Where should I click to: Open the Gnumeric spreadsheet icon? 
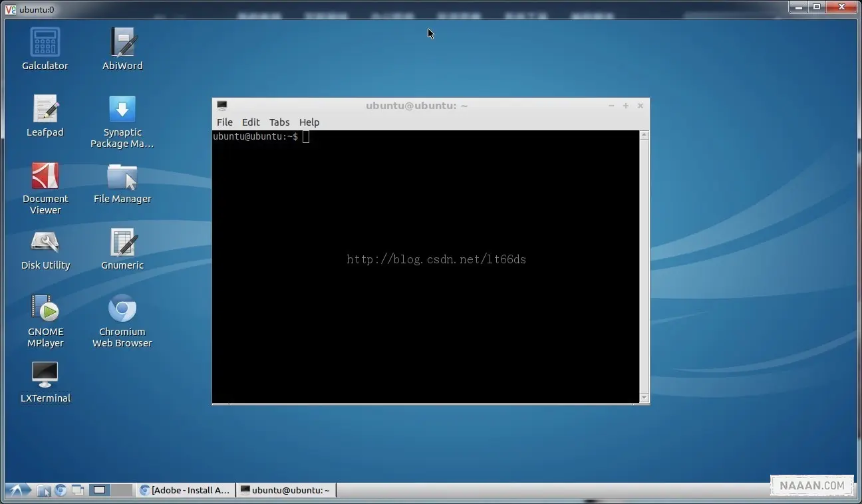122,243
